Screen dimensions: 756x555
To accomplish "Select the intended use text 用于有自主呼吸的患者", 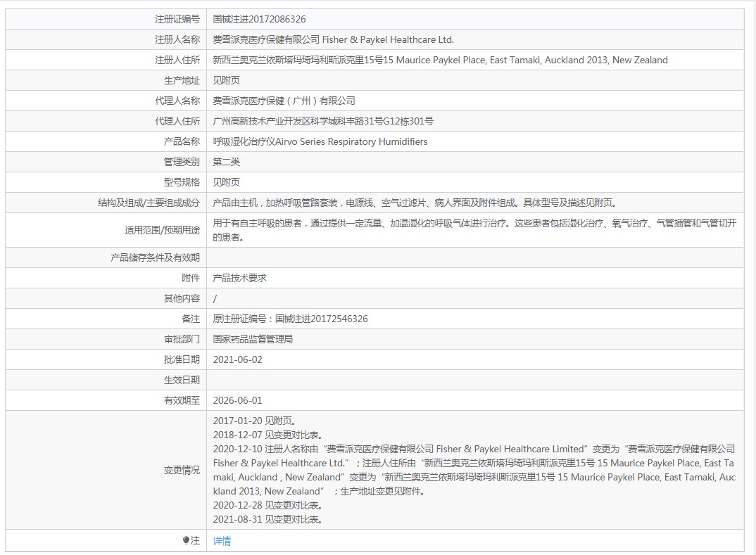I will (475, 230).
